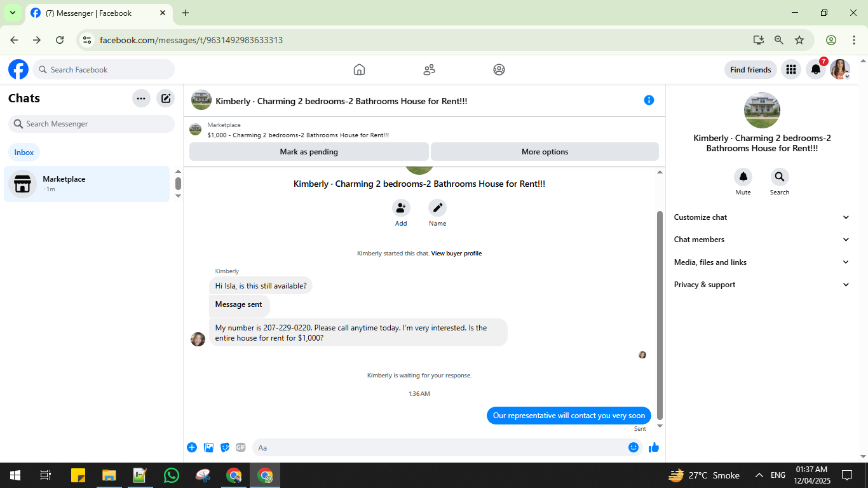The height and width of the screenshot is (488, 868).
Task: Choose a GIF in the composer
Action: pos(241,447)
